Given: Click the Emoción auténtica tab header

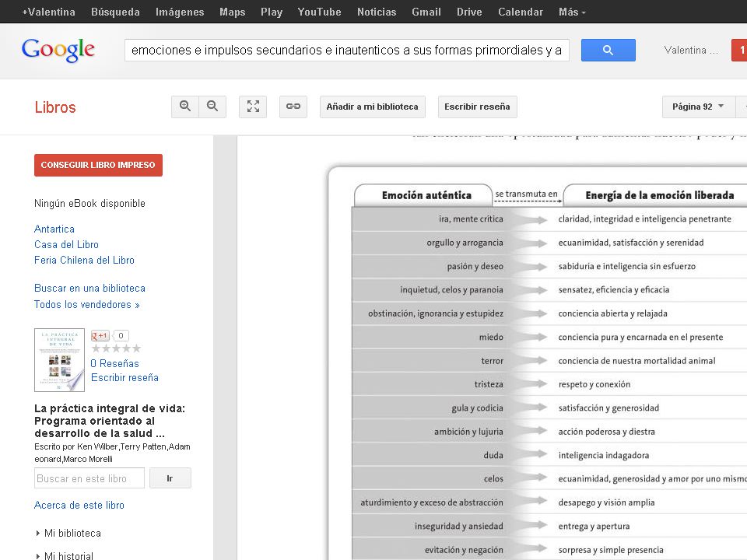Looking at the screenshot, I should click(x=423, y=195).
